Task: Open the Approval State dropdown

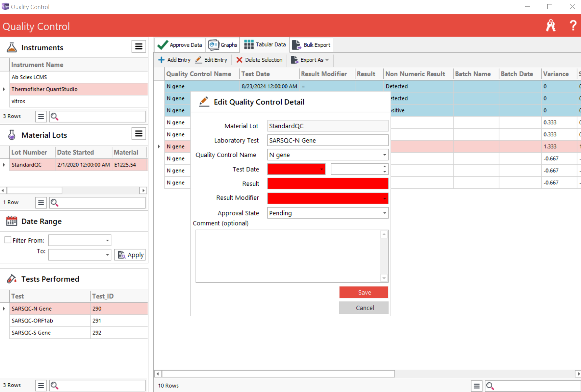Action: click(384, 213)
